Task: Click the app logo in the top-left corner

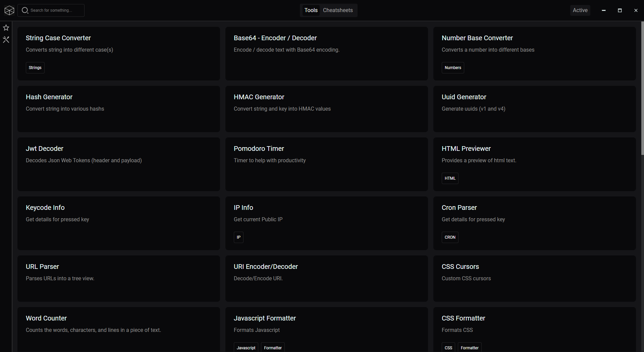Action: (9, 10)
